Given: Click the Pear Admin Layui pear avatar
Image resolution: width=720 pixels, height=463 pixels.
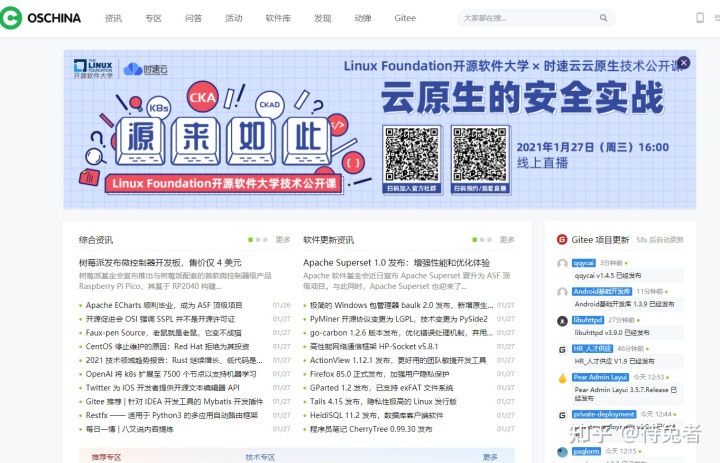Looking at the screenshot, I should point(562,378).
